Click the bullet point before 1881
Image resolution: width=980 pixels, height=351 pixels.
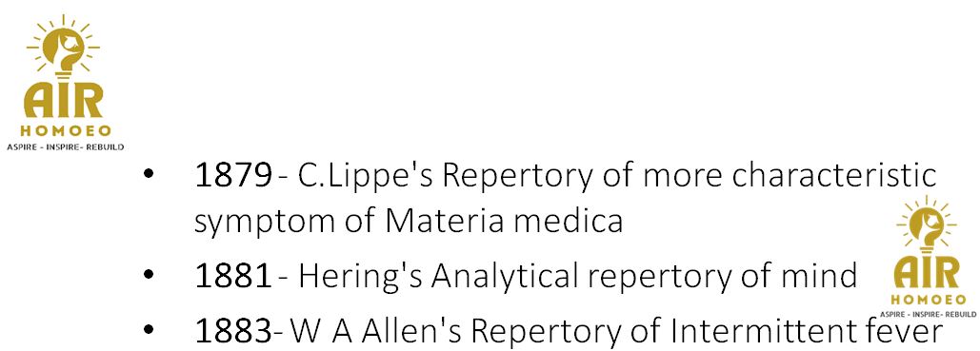(x=148, y=275)
